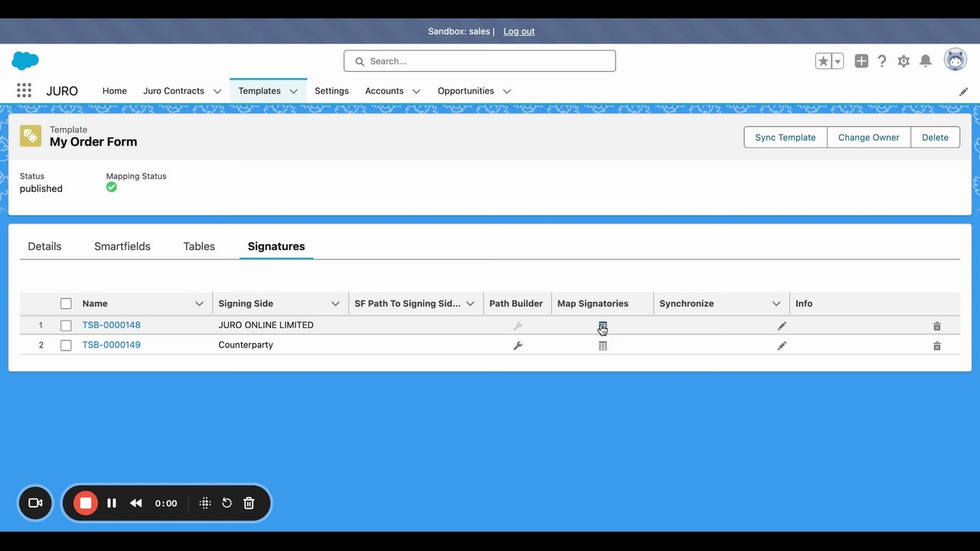
Task: Open Map Signatories icon for TSB-0000148
Action: (603, 326)
